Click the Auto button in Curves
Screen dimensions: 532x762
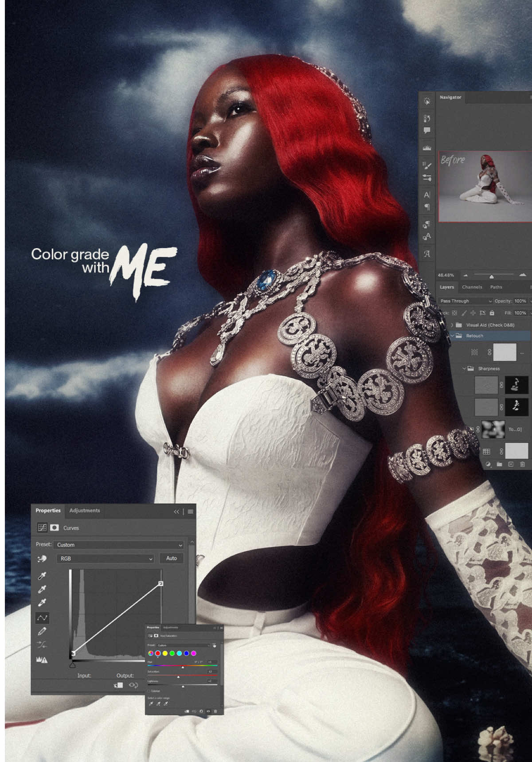[171, 558]
